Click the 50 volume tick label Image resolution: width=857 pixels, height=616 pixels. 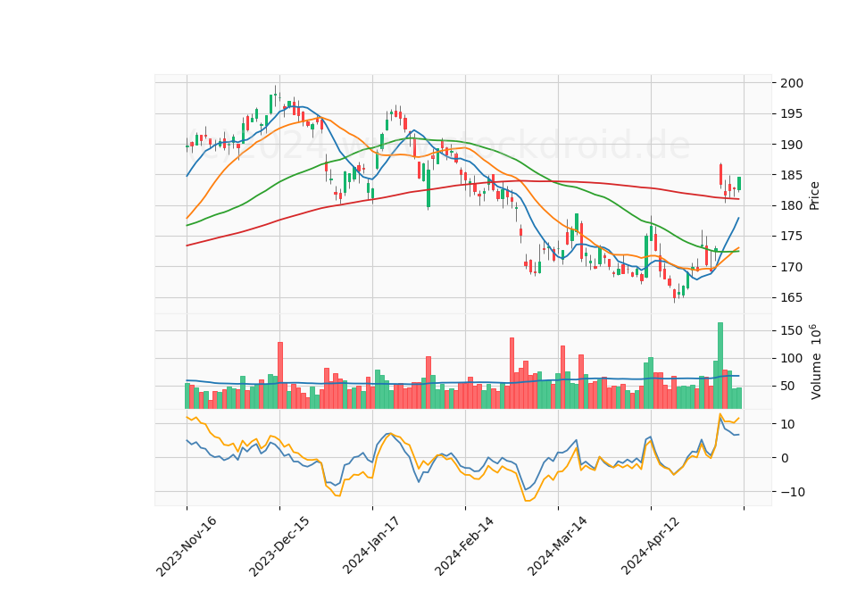788,387
